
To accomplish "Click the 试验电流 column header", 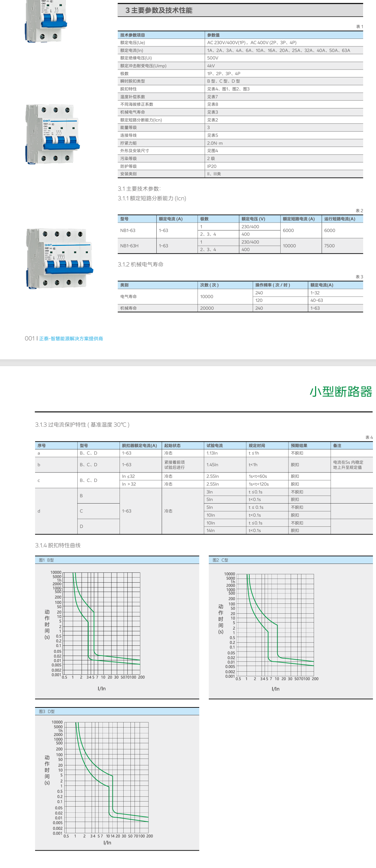I will [x=215, y=446].
